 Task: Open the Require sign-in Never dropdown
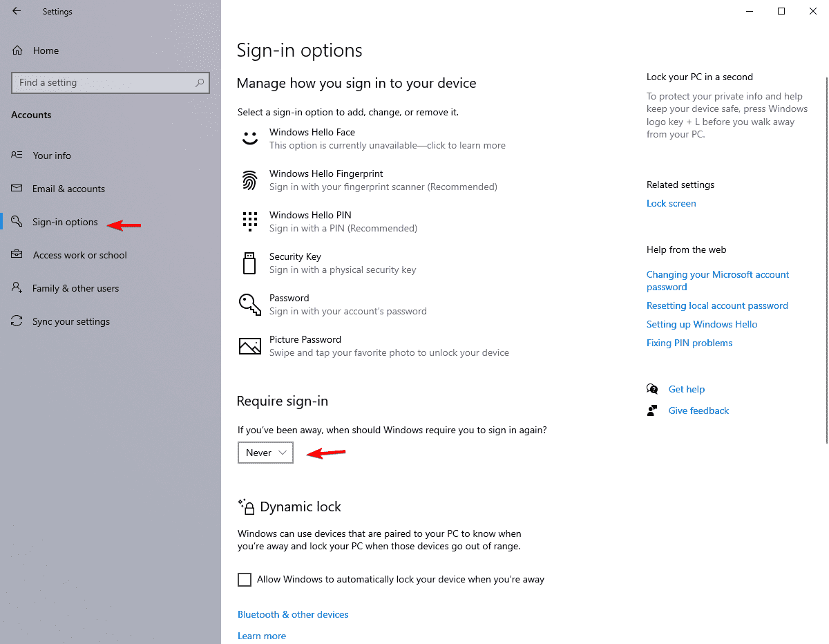[265, 453]
